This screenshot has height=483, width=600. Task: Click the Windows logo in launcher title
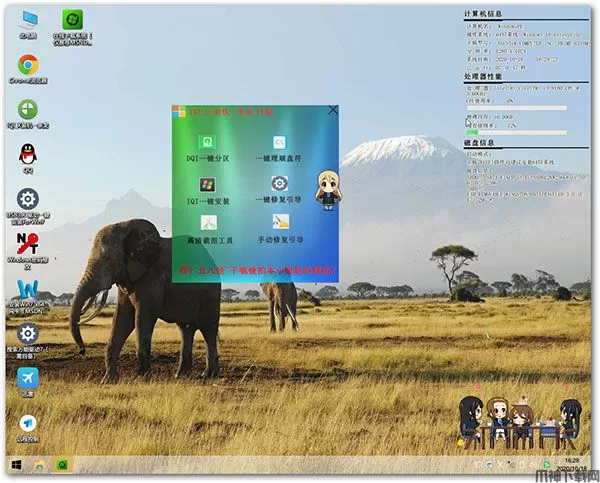coord(179,111)
